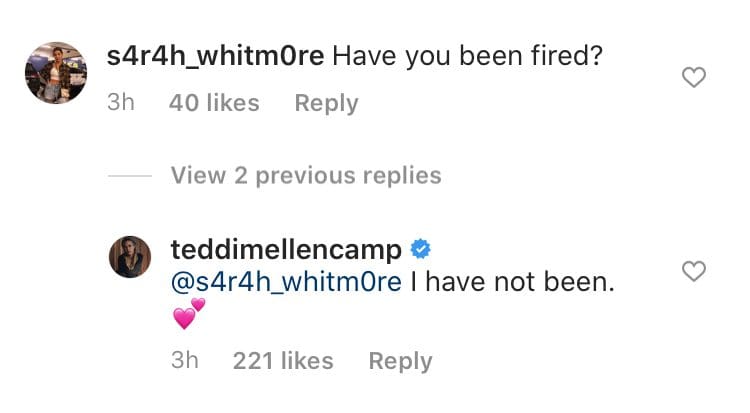Viewport: 750px width, 413px height.
Task: Tap the pink double hearts emoji
Action: click(x=188, y=314)
